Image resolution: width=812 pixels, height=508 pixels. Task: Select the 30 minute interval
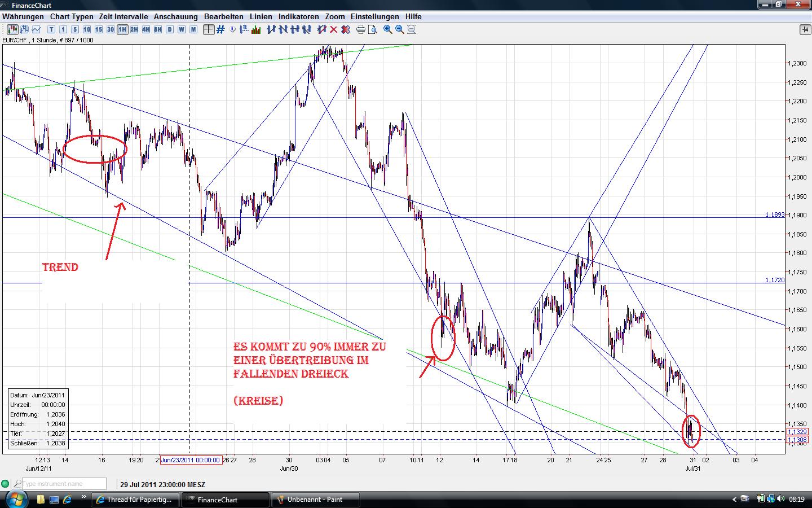111,29
